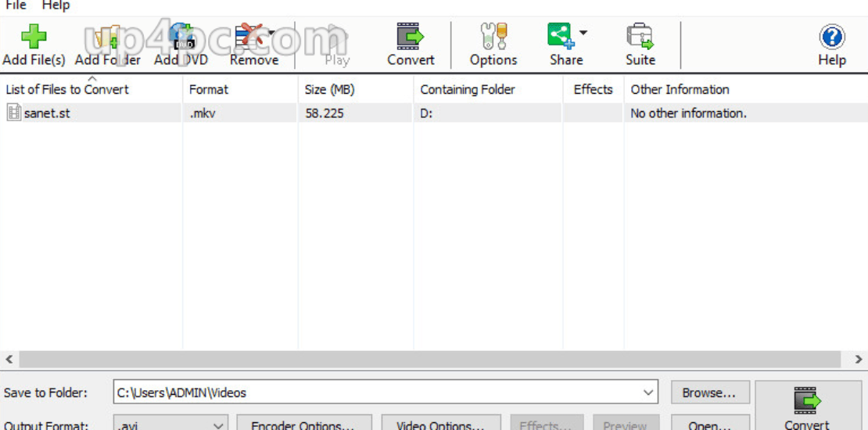868x430 pixels.
Task: Click the Convert filmstrip icon in toolbar
Action: tap(411, 37)
